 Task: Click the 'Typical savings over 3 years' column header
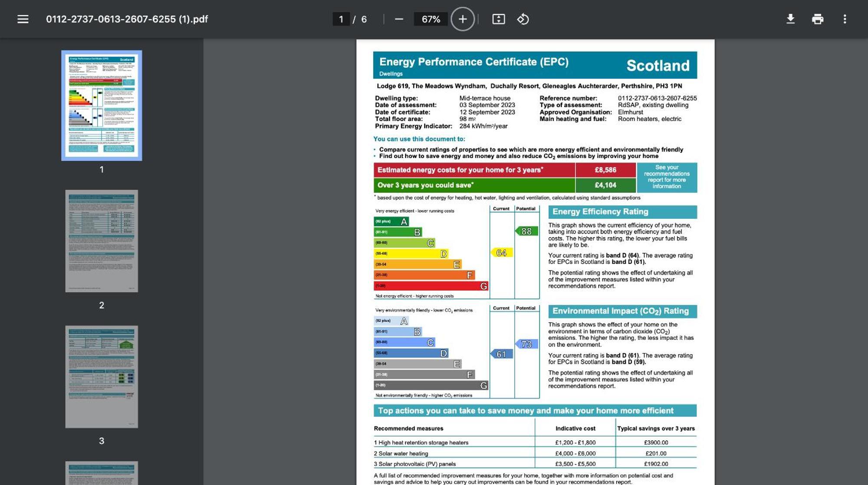656,429
